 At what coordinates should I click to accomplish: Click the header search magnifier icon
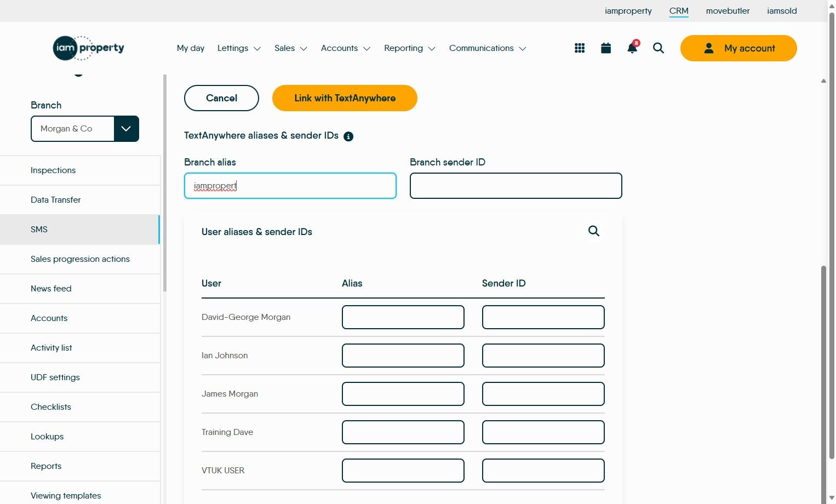coord(659,48)
